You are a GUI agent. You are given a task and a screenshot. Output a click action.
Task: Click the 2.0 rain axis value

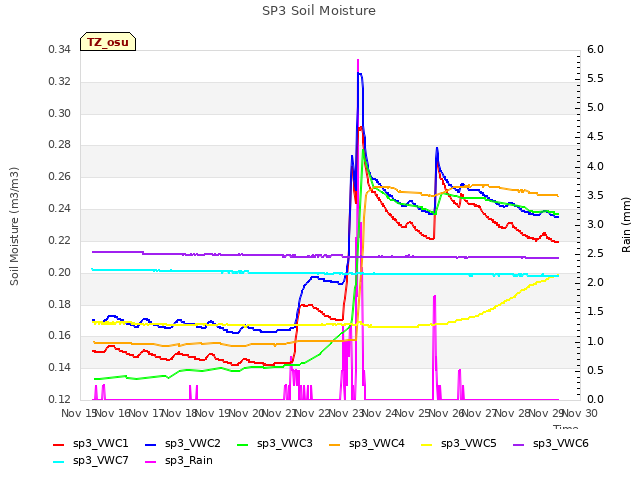point(595,282)
